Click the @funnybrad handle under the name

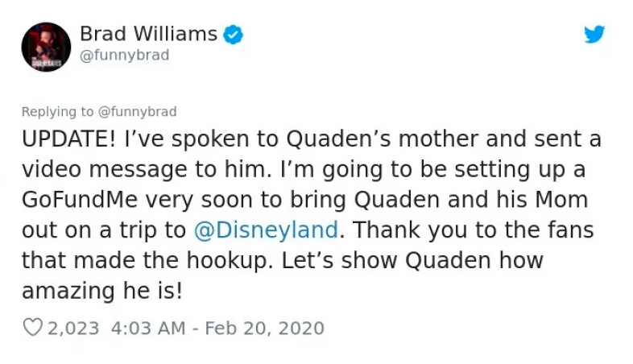click(124, 56)
